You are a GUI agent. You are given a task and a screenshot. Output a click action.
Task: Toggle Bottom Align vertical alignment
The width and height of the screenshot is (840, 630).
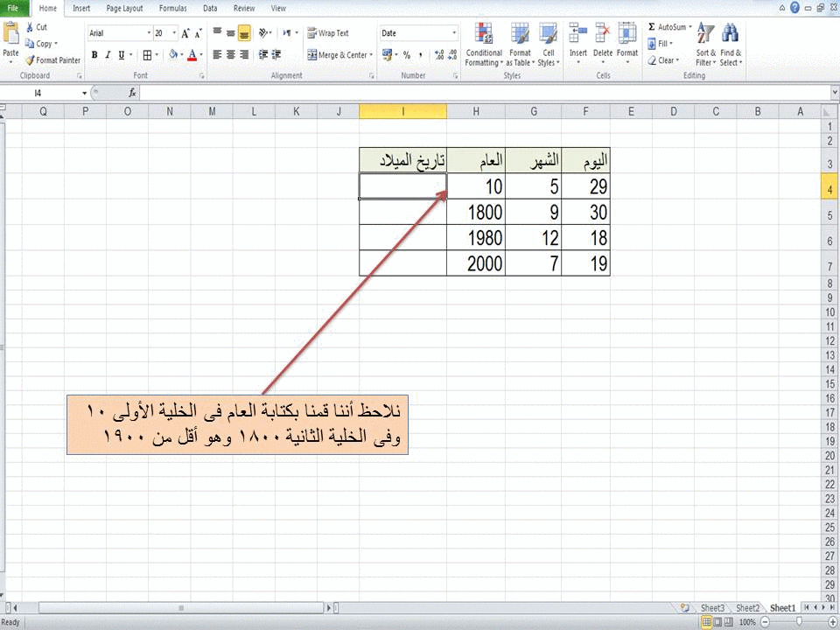pyautogui.click(x=244, y=33)
